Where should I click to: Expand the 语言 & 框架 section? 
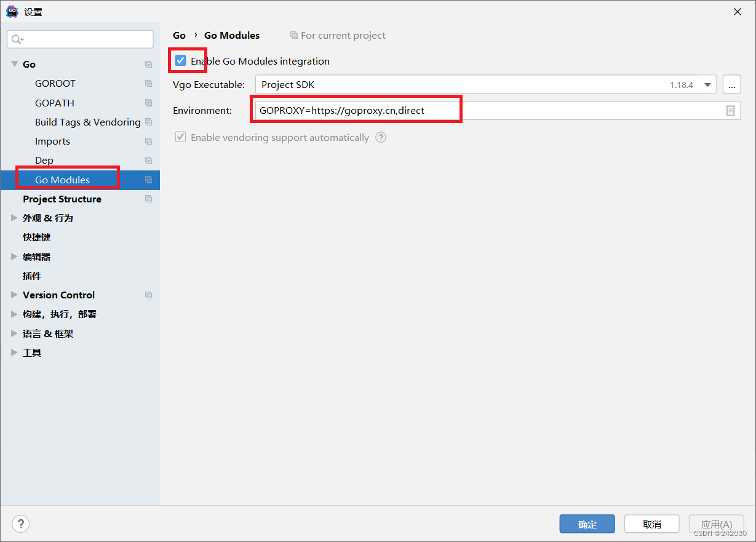coord(15,333)
